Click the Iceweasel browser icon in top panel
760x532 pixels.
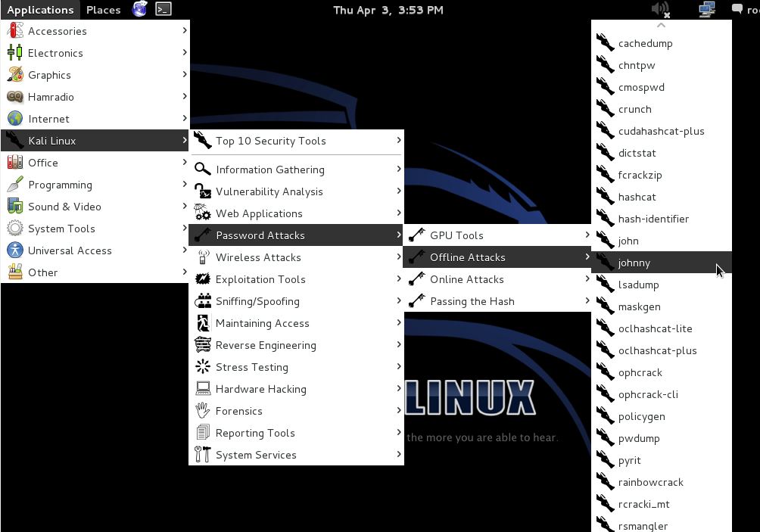tap(139, 9)
